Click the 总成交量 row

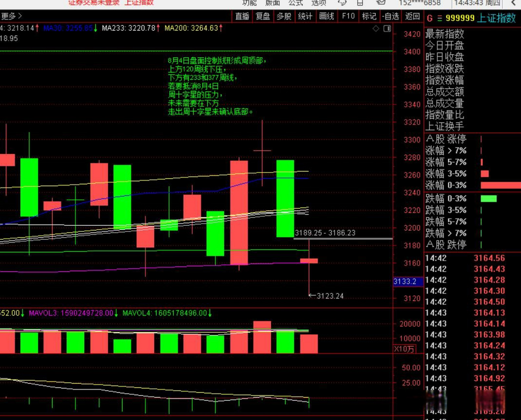pos(472,103)
